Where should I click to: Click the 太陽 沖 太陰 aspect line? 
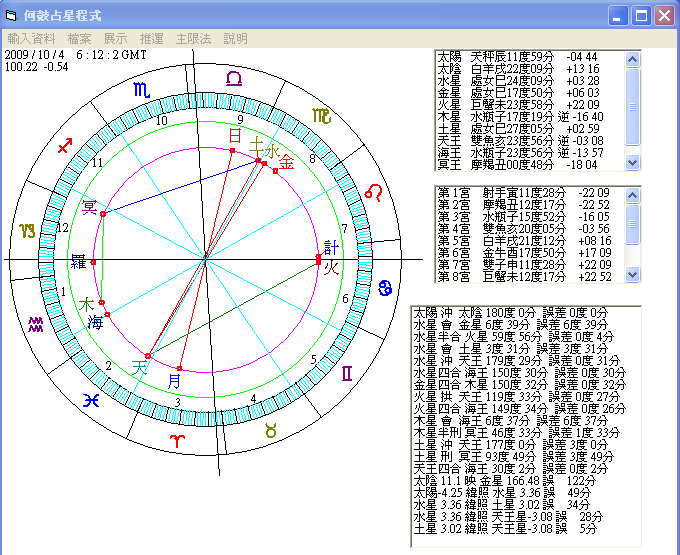[x=515, y=313]
